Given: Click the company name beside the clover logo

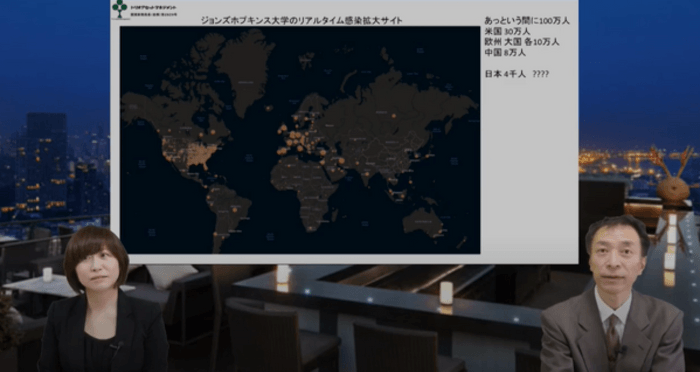Looking at the screenshot, I should click(x=153, y=8).
